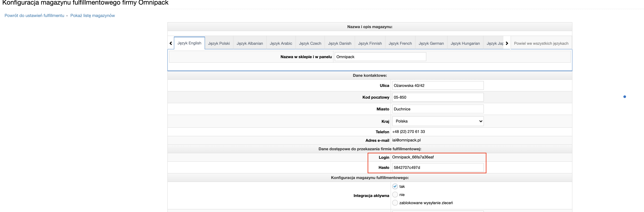Screen dimensions: 644x212
Task: Open the Język Czech tab
Action: click(x=310, y=43)
